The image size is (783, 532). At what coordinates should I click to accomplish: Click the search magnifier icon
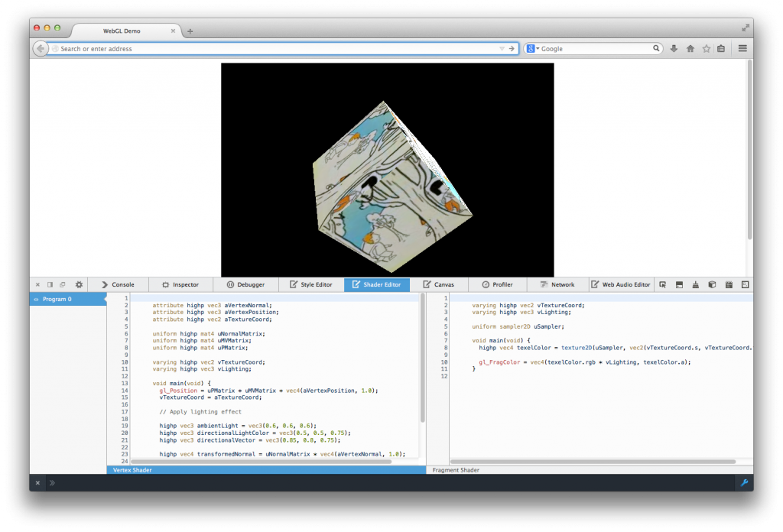click(656, 48)
